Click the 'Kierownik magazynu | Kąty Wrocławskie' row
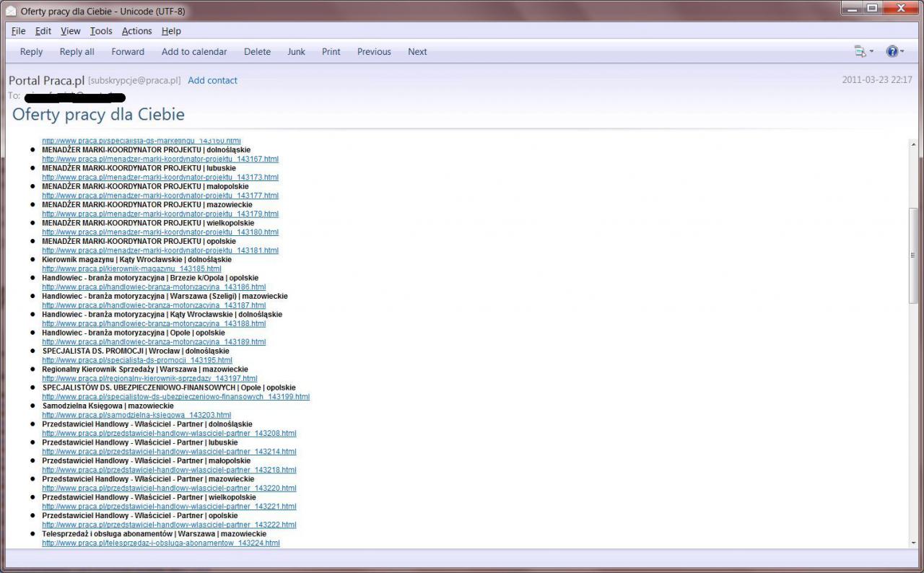The image size is (924, 573). coord(136,259)
